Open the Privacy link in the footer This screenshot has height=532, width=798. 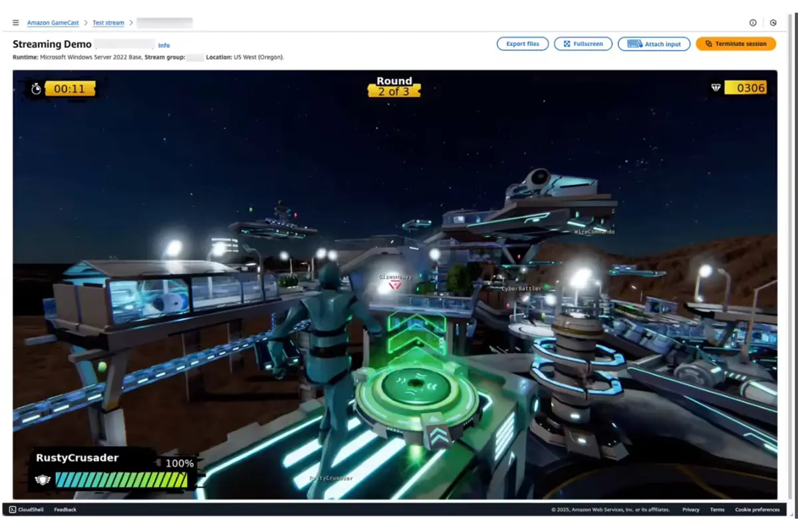pyautogui.click(x=690, y=509)
